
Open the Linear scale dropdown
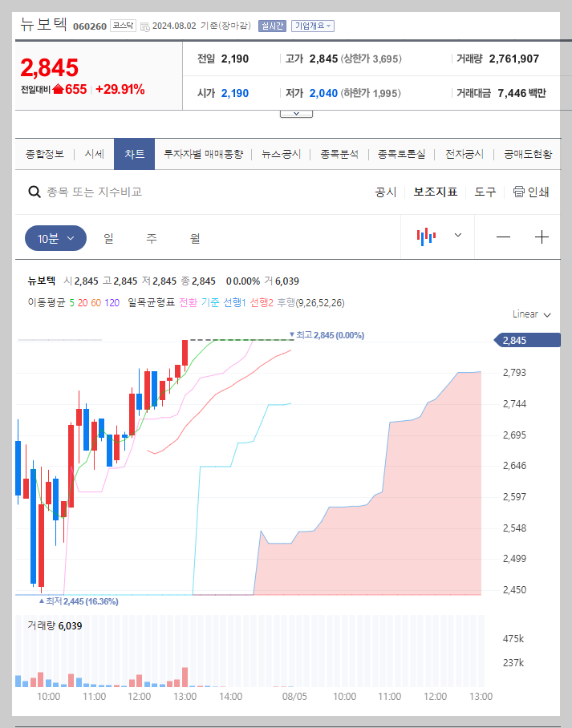click(x=529, y=314)
